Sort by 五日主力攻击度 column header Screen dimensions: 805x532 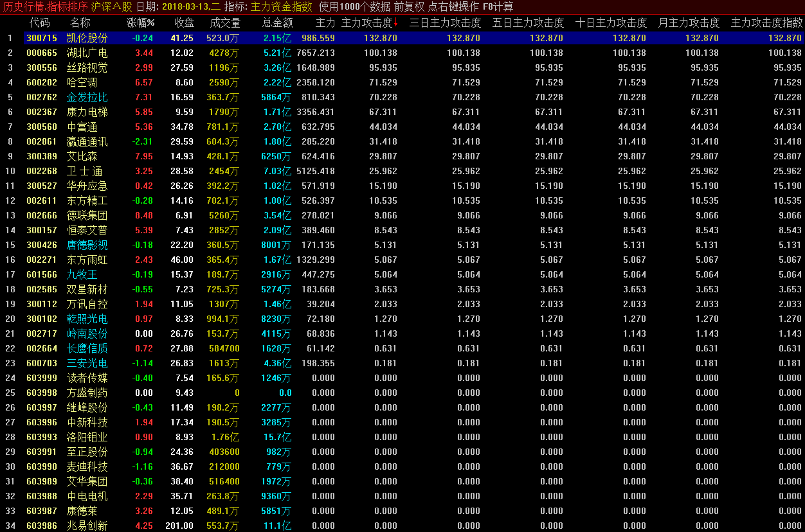(529, 23)
